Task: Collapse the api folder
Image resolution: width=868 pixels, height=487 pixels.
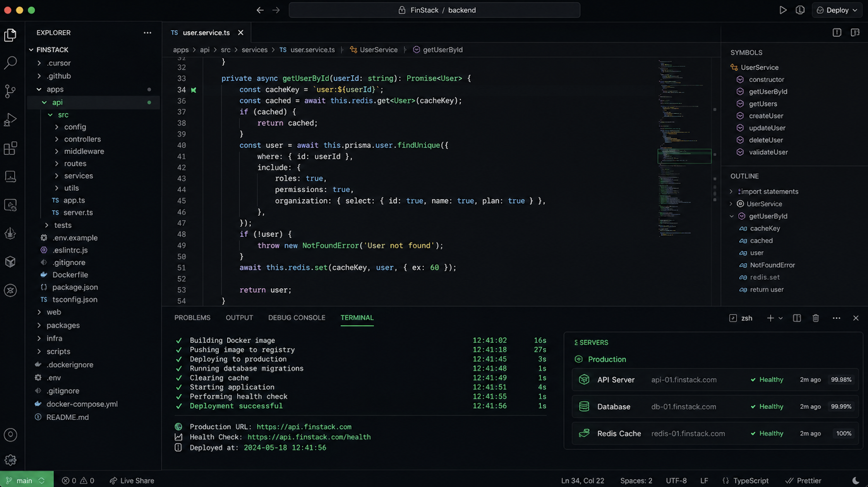Action: coord(44,102)
